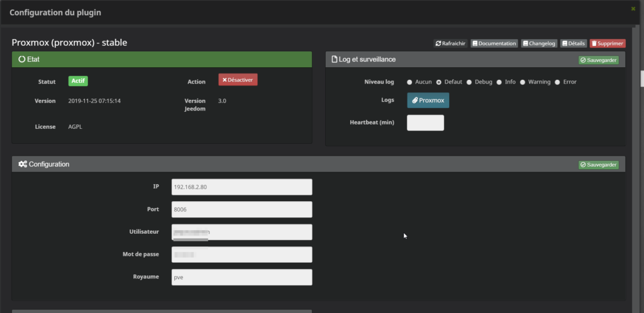Screen dimensions: 644x313
Task: Close the plugin configuration dialog
Action: (633, 9)
